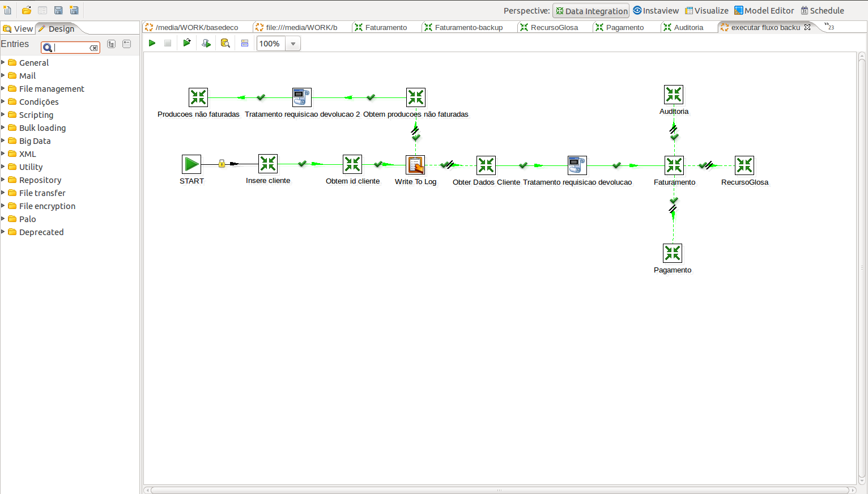Show hidden tabs via the overflow chevron
This screenshot has width=868, height=494.
829,27
